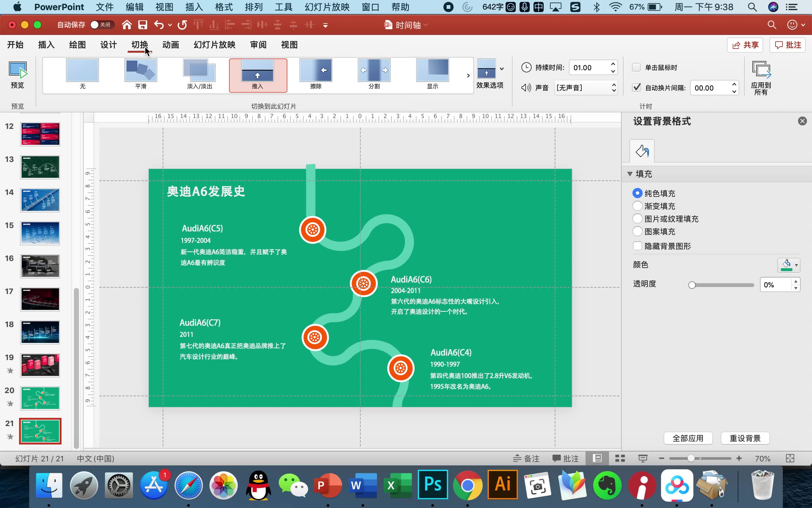Click Apply to All (全部应用) button
812x508 pixels.
(x=688, y=438)
